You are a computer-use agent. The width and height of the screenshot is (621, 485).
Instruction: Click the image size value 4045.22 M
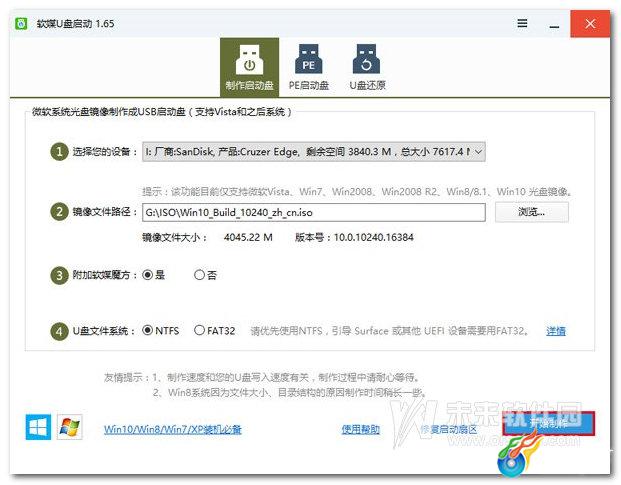click(248, 238)
